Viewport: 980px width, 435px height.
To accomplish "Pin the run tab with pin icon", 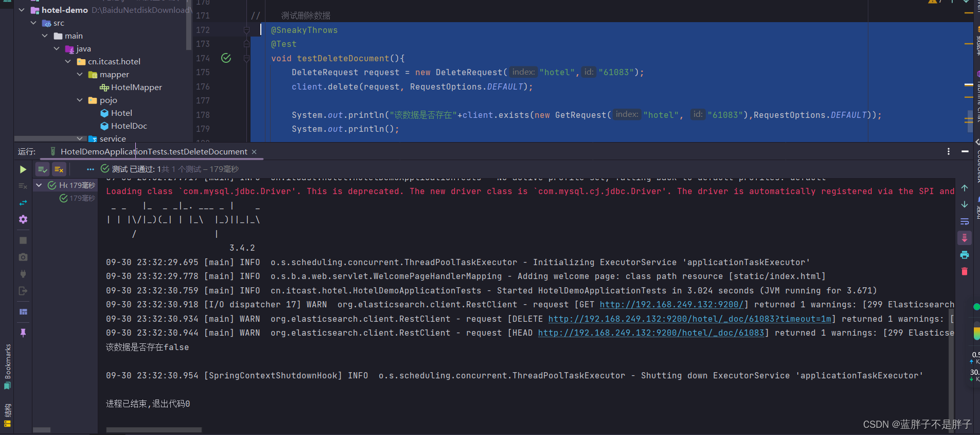I will pos(23,333).
